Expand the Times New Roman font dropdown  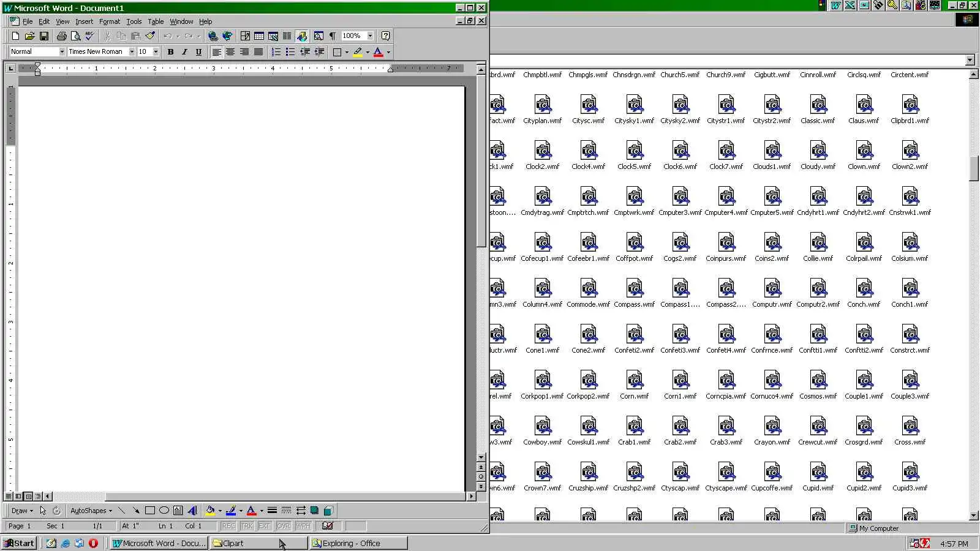[132, 52]
